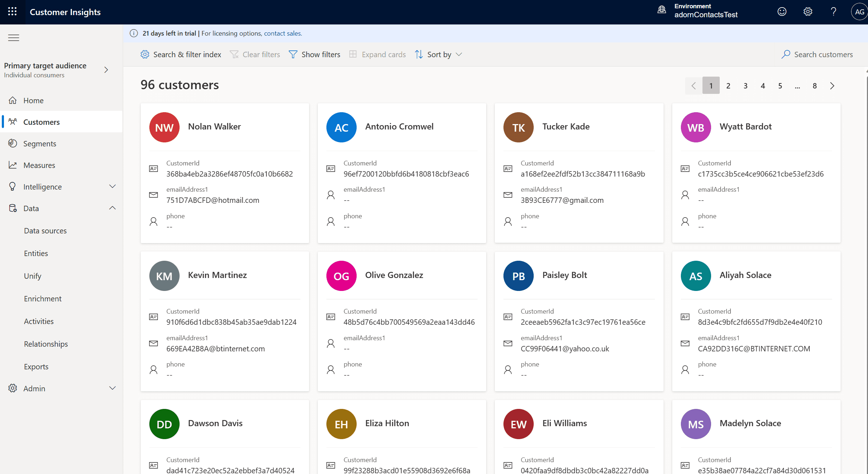868x474 pixels.
Task: Go to Segments in the sidebar
Action: click(40, 143)
